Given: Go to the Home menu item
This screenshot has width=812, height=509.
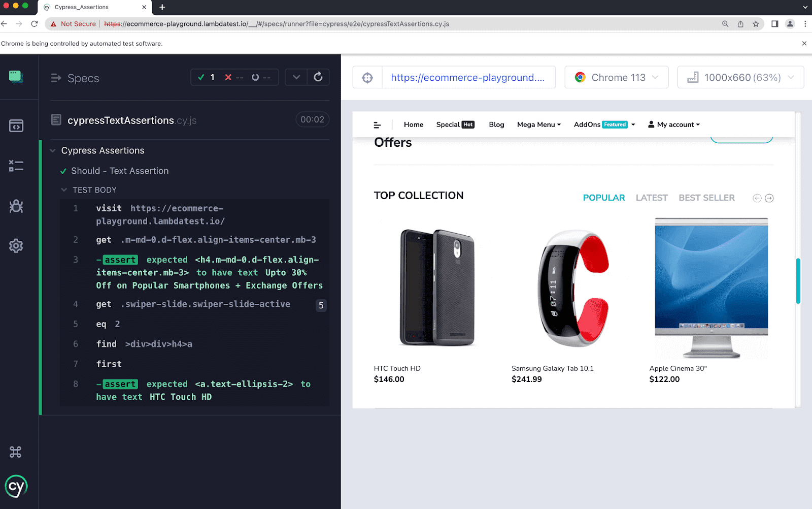Looking at the screenshot, I should click(414, 124).
